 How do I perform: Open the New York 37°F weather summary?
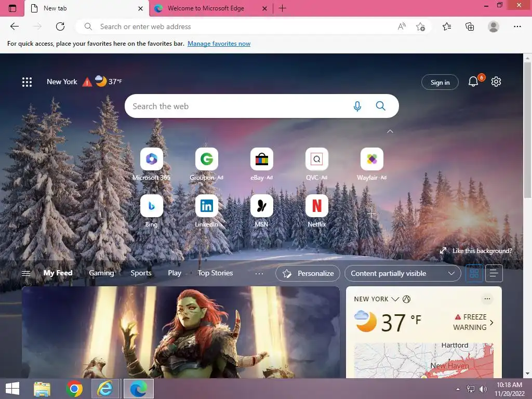(x=84, y=82)
